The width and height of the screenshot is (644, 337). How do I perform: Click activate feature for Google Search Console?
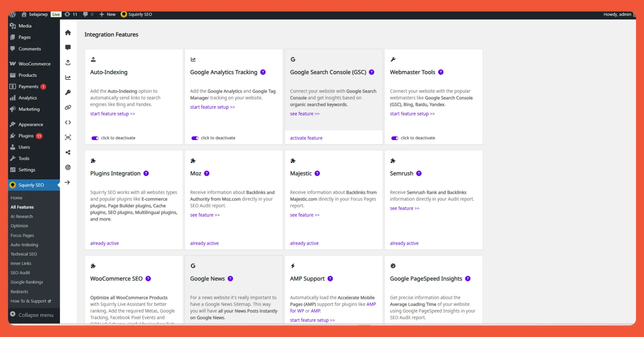pos(306,138)
